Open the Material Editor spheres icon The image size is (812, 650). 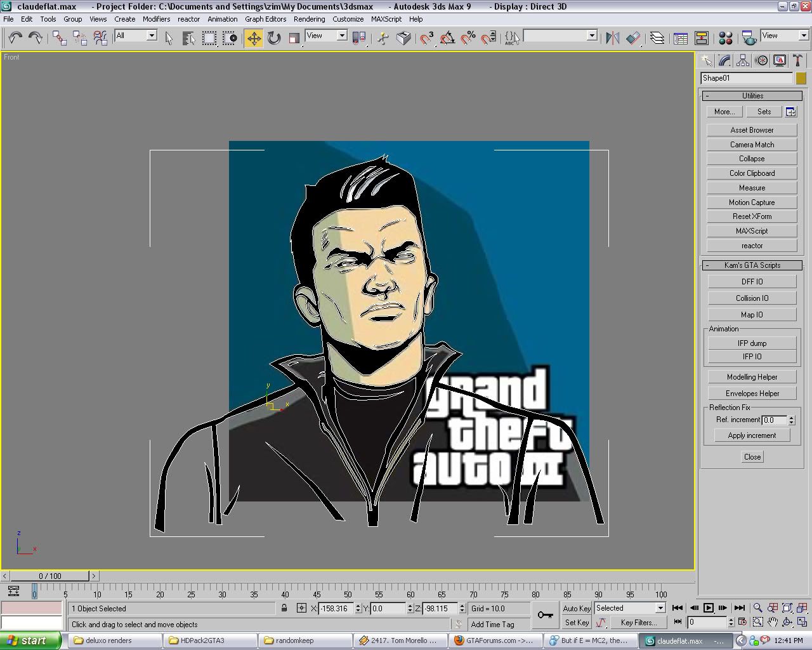click(x=726, y=38)
